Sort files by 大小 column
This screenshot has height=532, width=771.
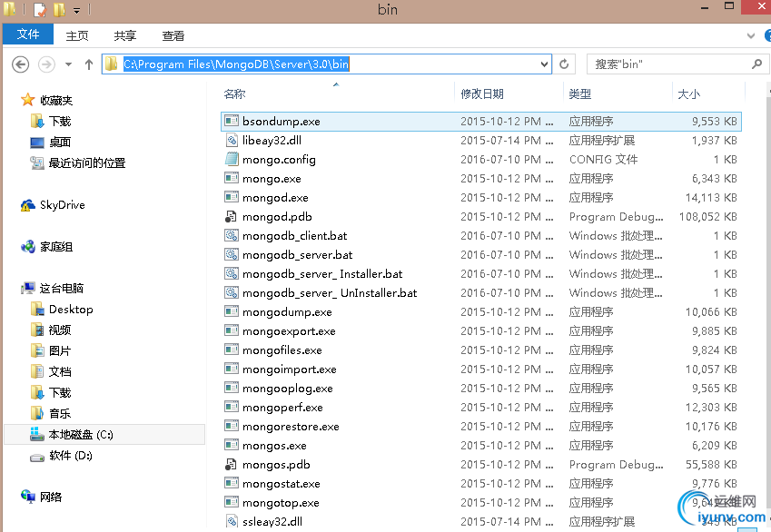pos(688,94)
